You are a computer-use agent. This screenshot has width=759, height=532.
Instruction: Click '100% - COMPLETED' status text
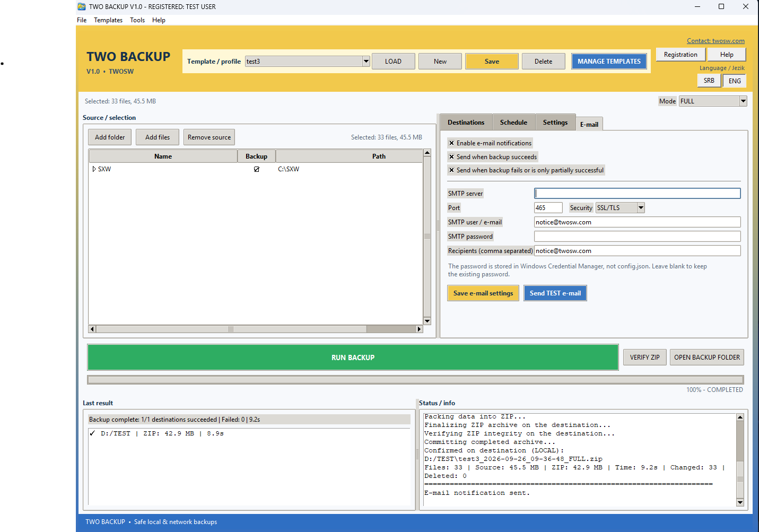(714, 390)
